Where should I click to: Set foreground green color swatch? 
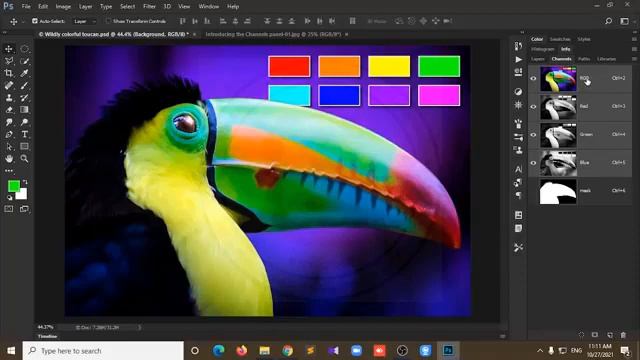pyautogui.click(x=14, y=186)
